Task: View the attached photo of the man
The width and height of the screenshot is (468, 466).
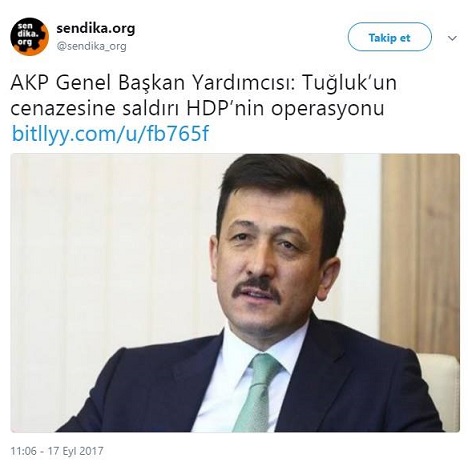Action: pos(235,293)
